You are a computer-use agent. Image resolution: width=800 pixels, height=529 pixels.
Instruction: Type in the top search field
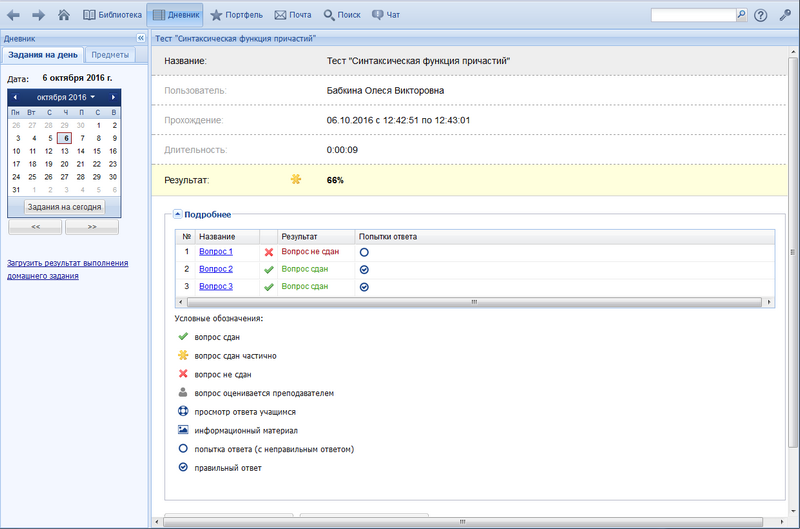692,15
